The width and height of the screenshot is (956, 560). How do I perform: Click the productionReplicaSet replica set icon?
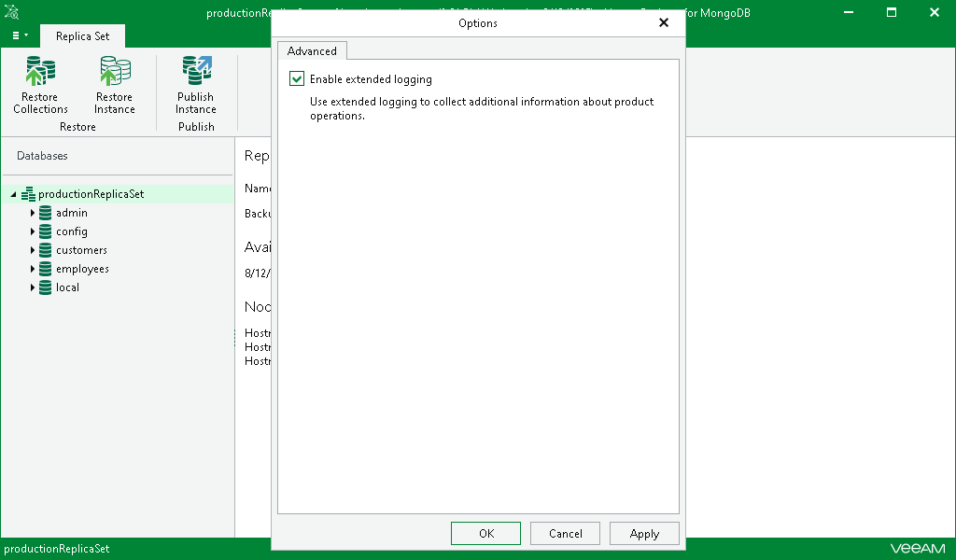[x=28, y=194]
